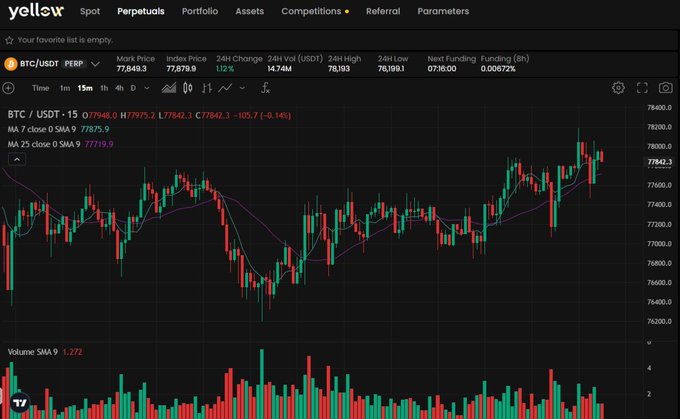Take a chart snapshot with camera icon
Screen dimensions: 680x419
point(665,88)
